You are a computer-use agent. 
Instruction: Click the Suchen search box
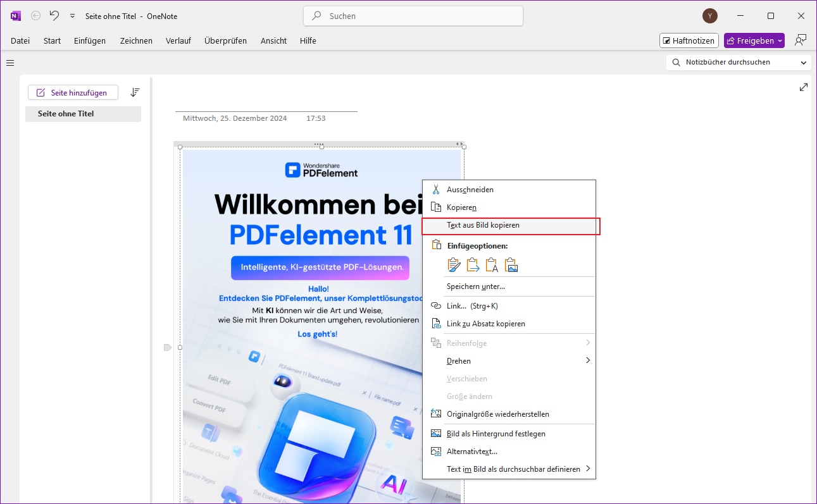413,16
